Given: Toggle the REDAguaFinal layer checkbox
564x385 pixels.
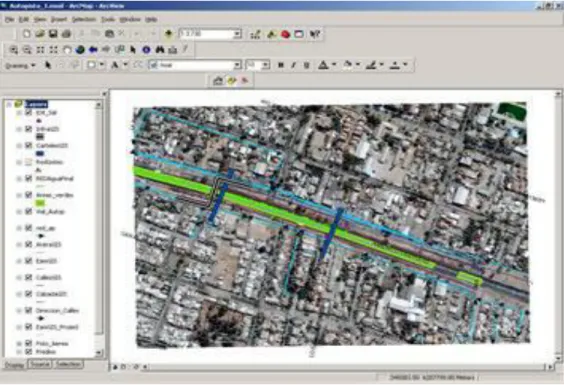Looking at the screenshot, I should point(29,178).
